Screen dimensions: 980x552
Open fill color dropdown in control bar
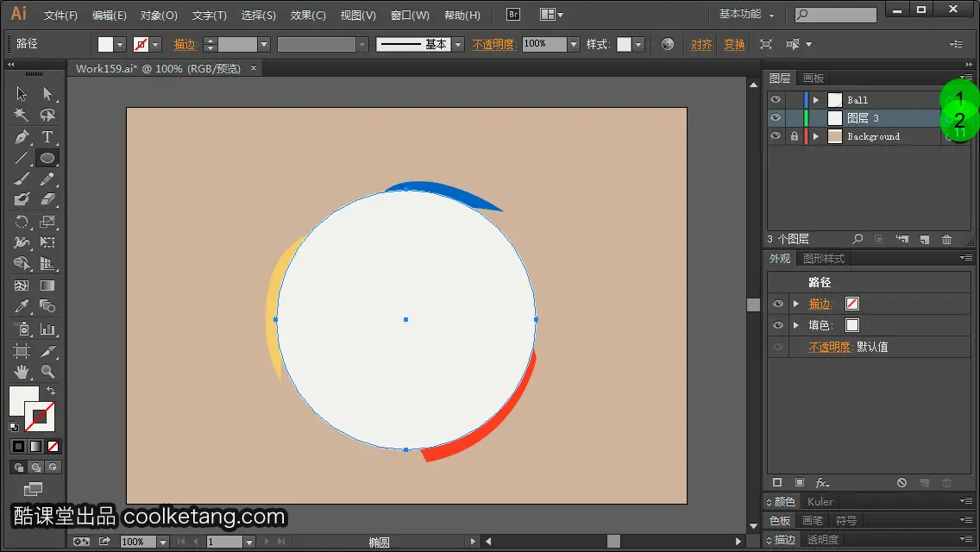click(120, 44)
